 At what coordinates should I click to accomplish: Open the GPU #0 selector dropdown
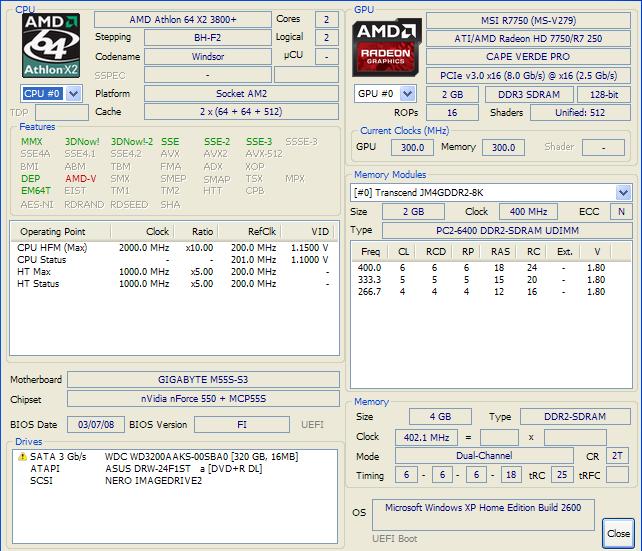pyautogui.click(x=407, y=94)
